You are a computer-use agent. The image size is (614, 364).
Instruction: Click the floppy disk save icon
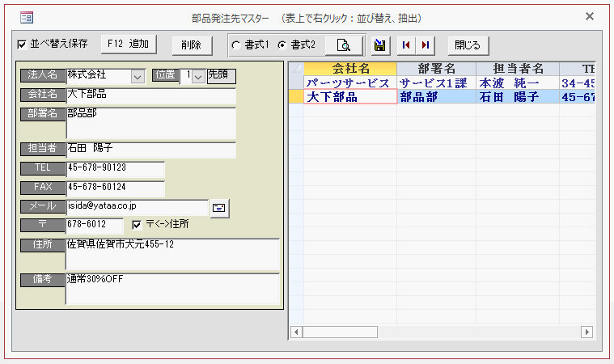(x=380, y=45)
